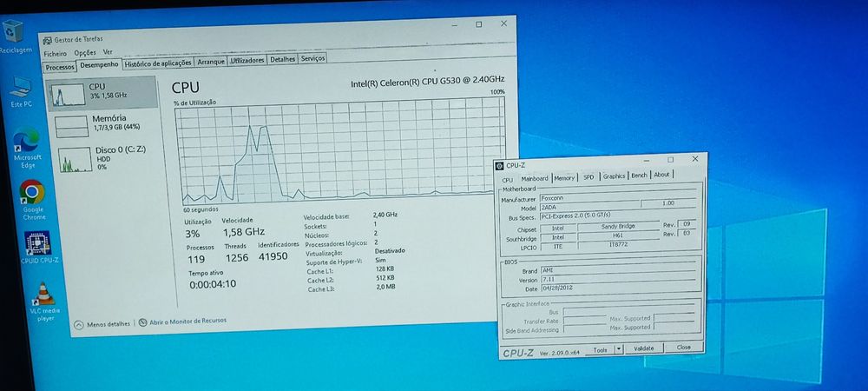Click the Chipset field showing Sandy Bridge
The image size is (868, 391).
pos(618,227)
